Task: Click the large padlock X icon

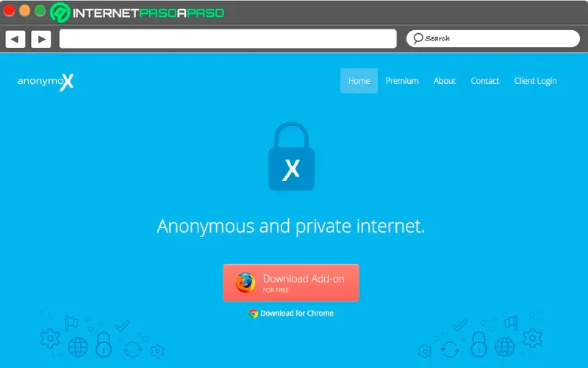Action: [291, 156]
